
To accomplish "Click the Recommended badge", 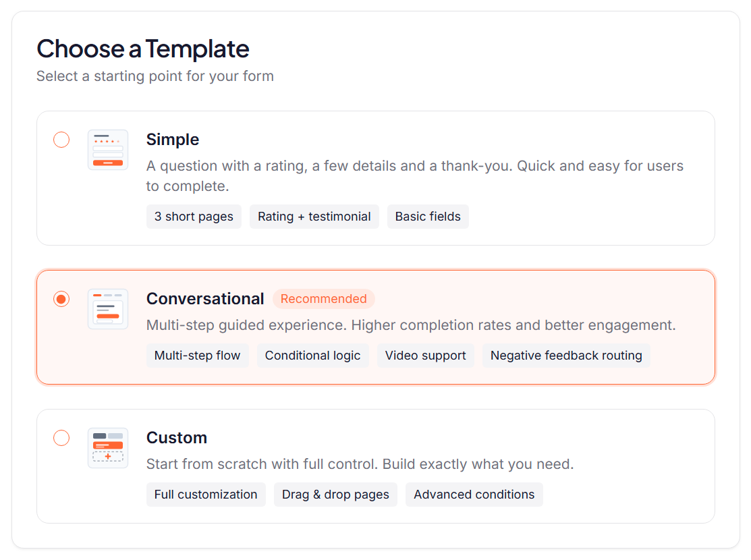I will pos(324,299).
